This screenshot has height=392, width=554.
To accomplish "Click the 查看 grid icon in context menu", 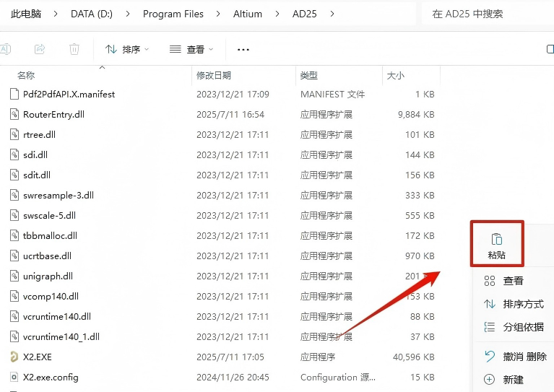I will point(490,281).
